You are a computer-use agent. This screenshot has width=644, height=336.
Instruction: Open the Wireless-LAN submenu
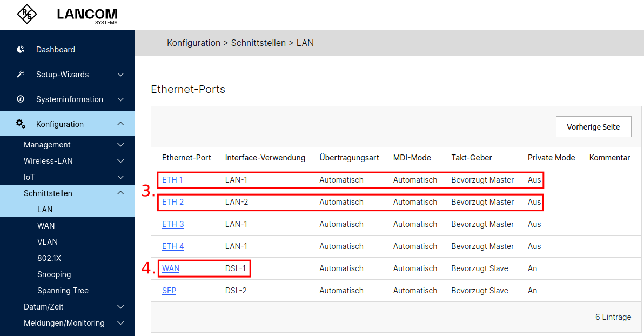(48, 161)
